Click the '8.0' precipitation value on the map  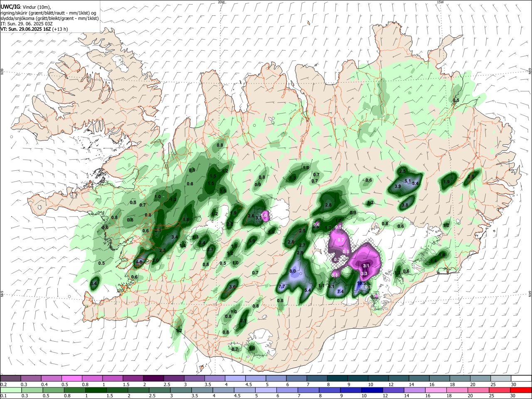pos(293,271)
